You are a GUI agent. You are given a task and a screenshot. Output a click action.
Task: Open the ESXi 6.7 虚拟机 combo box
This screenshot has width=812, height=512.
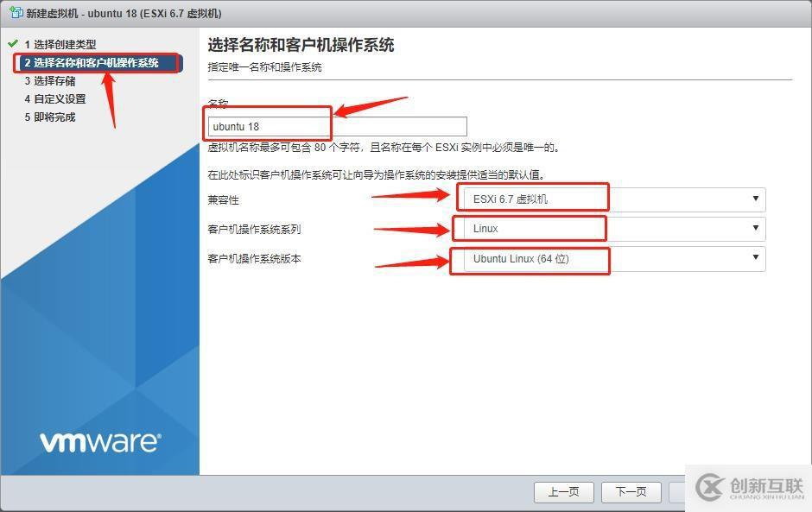tap(611, 199)
